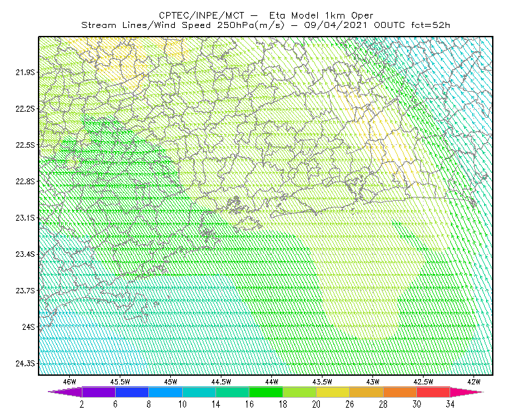Viewport: 532px width, 411px height.
Task: Click the dark blue 6-8 legend swatch
Action: (132, 392)
